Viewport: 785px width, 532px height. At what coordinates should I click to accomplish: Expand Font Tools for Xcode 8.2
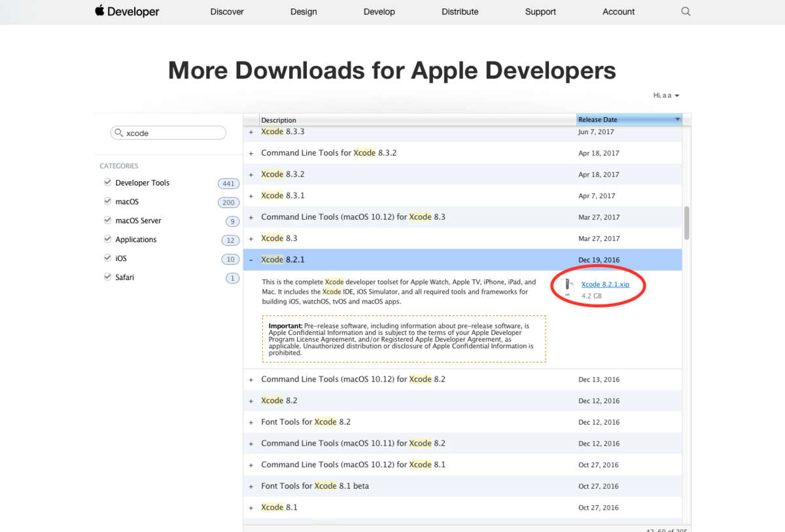(251, 422)
